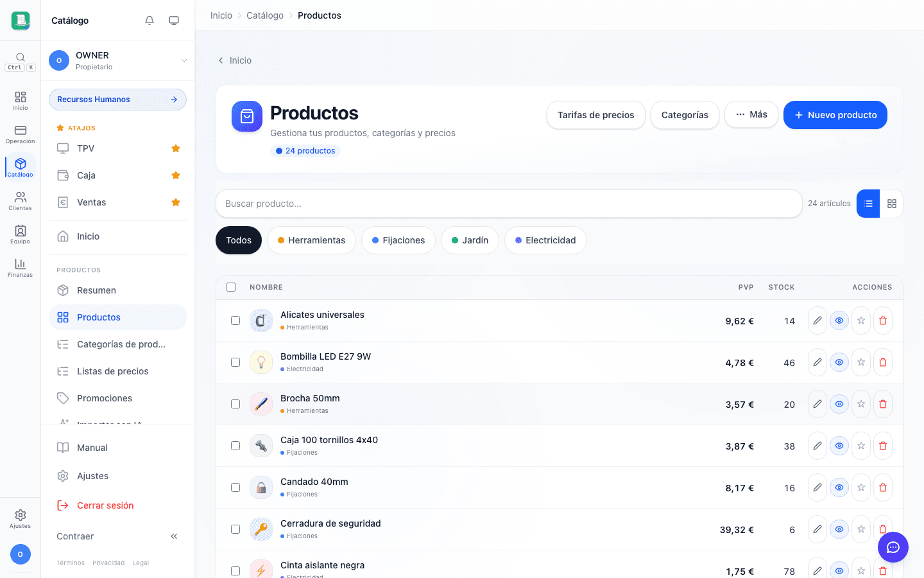
Task: Open the chat support bubble
Action: click(893, 547)
